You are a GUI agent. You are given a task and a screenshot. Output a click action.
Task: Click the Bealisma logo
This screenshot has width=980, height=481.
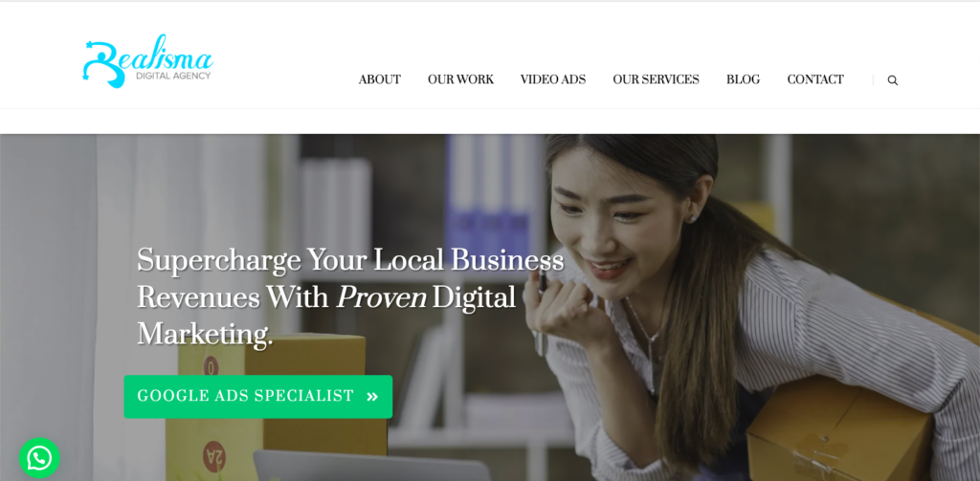point(148,60)
